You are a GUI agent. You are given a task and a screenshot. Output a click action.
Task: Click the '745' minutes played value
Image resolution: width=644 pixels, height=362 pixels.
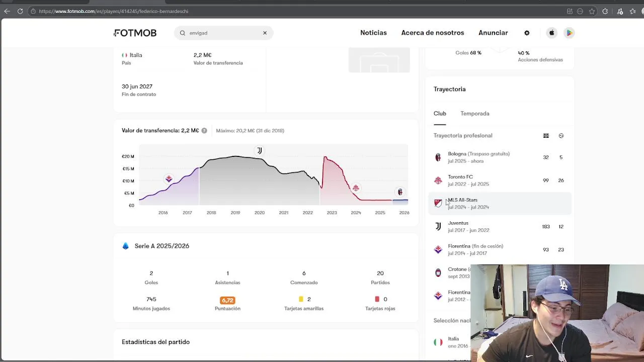point(151,299)
